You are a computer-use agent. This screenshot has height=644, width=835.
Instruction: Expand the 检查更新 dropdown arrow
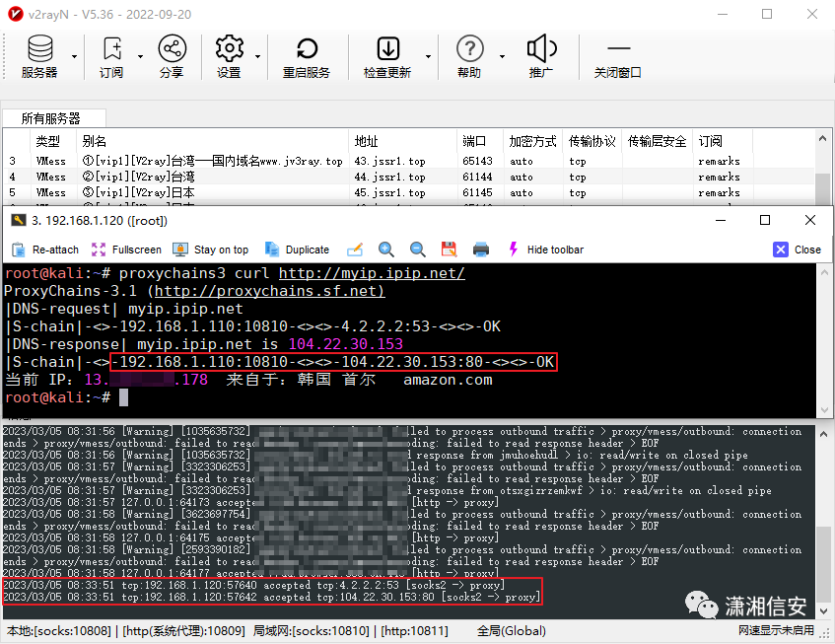pyautogui.click(x=428, y=56)
